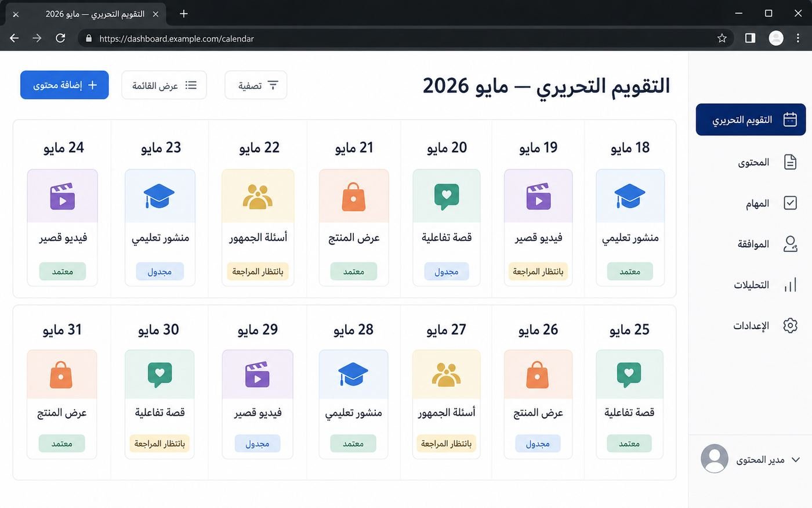Open the heart chat icon on 30 مايو
The height and width of the screenshot is (508, 812).
tap(160, 375)
